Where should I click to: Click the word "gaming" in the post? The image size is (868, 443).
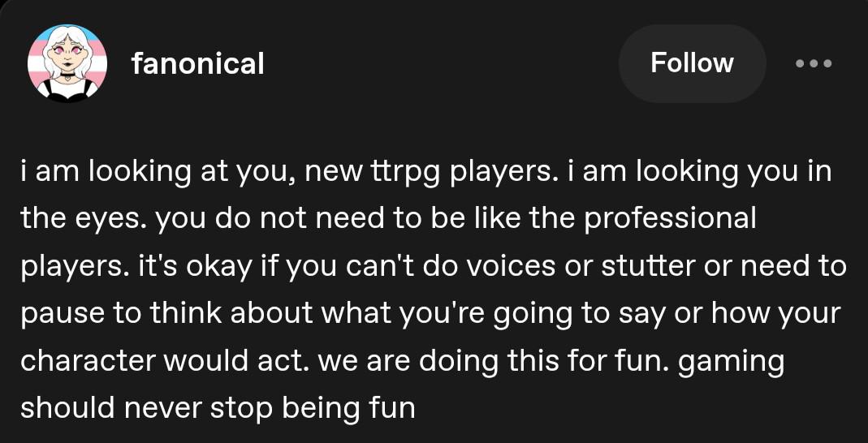pos(730,361)
